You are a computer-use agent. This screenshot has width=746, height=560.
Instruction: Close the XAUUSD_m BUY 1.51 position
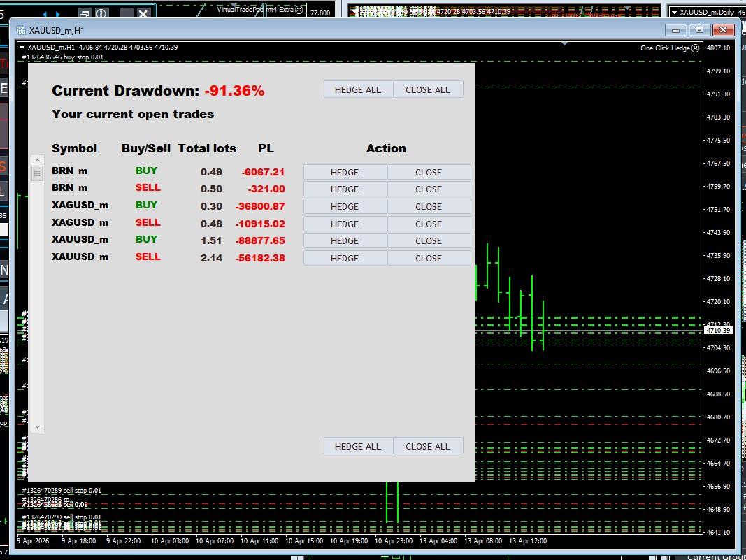coord(429,240)
